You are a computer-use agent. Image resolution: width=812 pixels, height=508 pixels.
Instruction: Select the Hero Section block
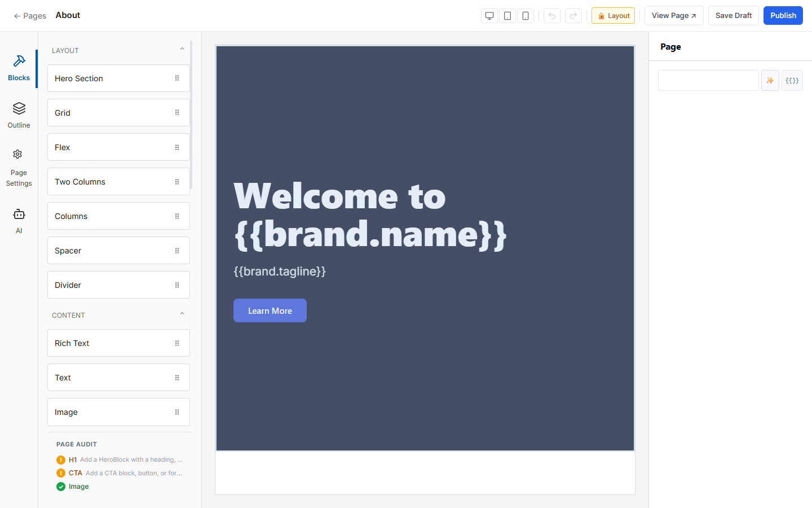pyautogui.click(x=118, y=78)
